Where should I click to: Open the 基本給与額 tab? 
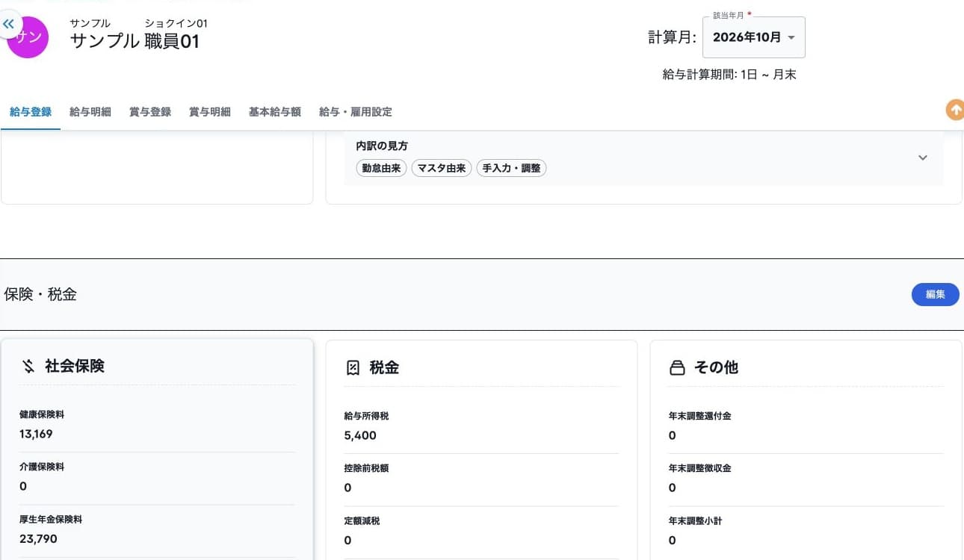pos(275,112)
